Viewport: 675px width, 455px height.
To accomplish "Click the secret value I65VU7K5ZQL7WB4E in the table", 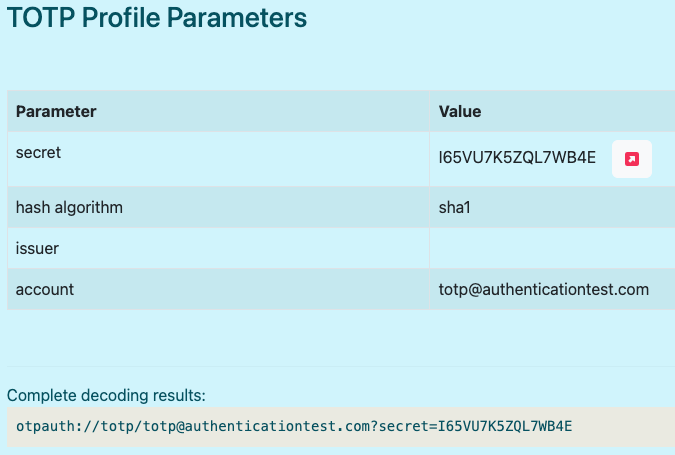I will click(x=517, y=157).
